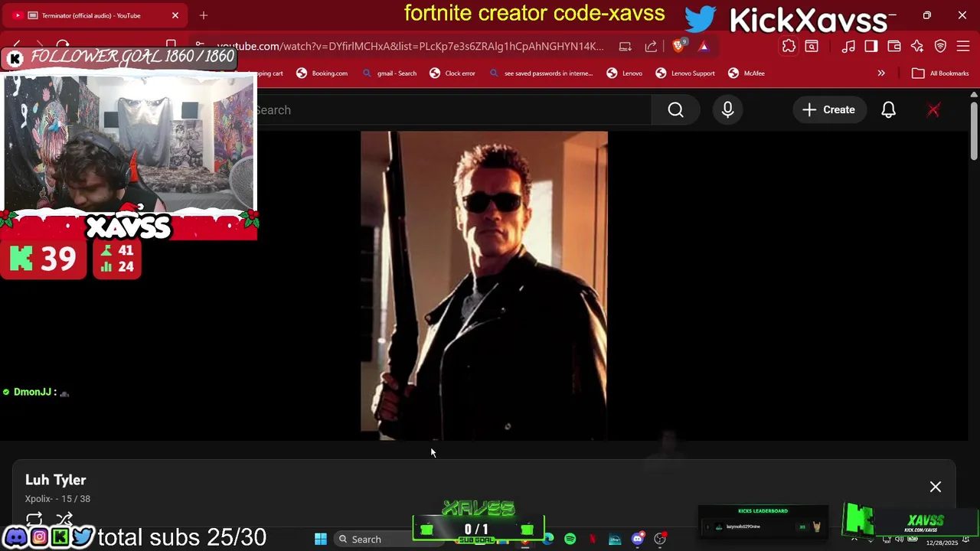Install app icon in address bar
The width and height of the screenshot is (980, 551).
[626, 47]
